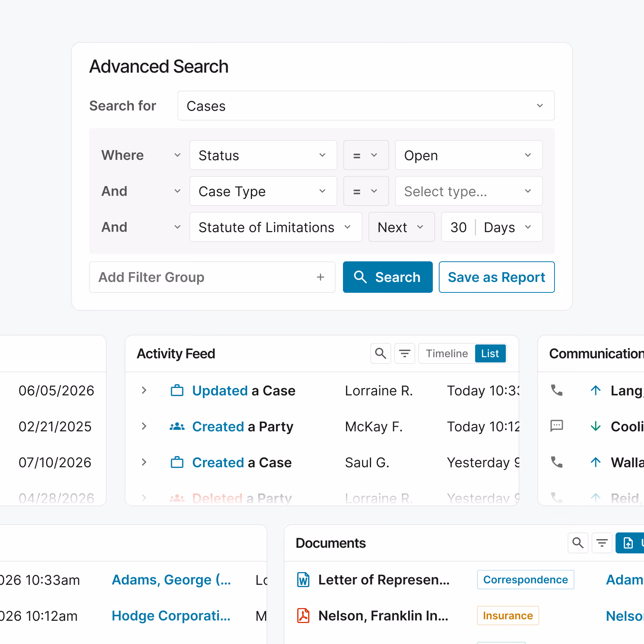This screenshot has height=644, width=644.
Task: Click the plus icon in Add Filter Group
Action: pos(321,277)
